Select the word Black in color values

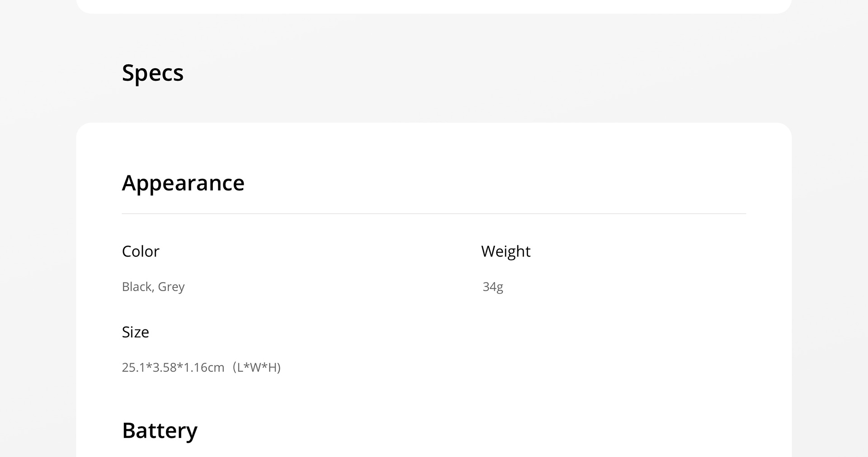[x=137, y=287]
